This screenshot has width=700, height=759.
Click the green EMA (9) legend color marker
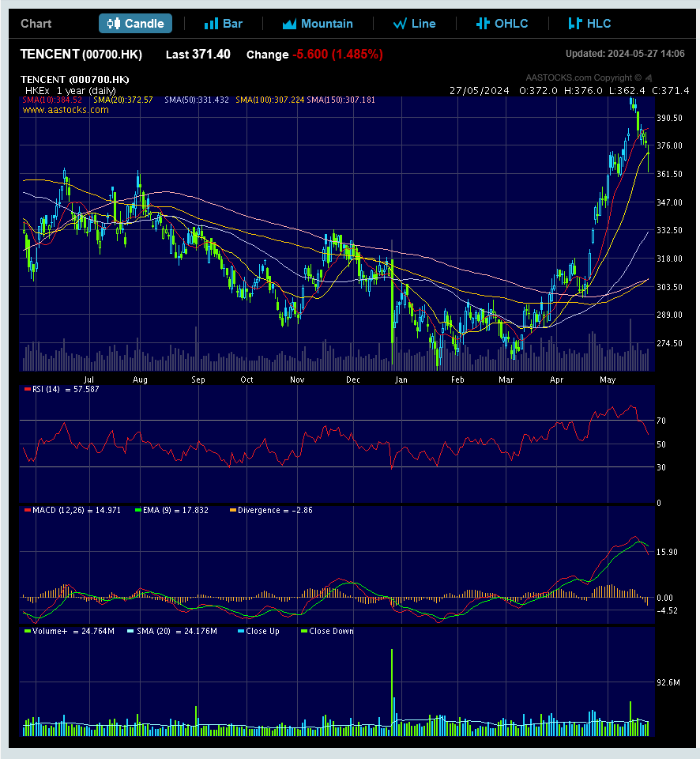point(138,510)
